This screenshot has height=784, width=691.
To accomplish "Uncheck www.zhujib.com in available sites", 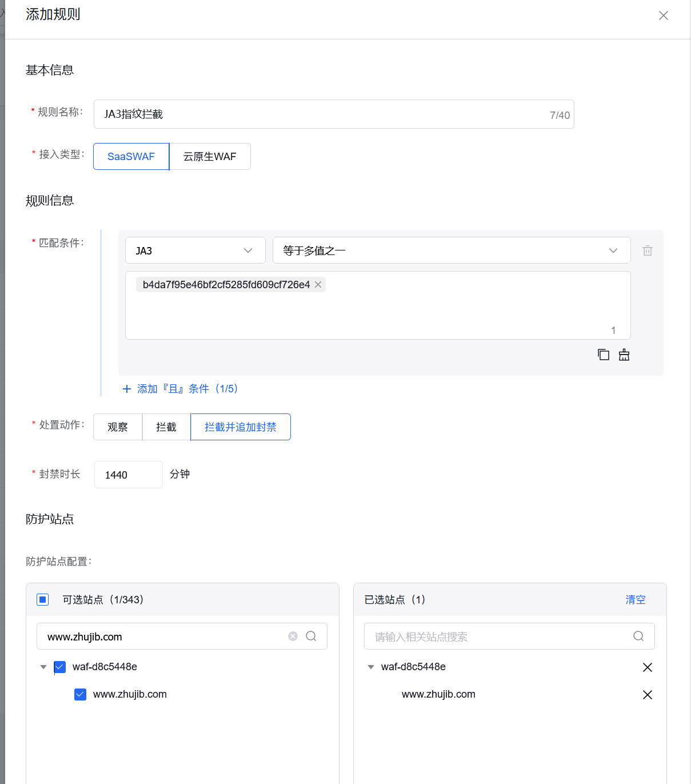I will tap(81, 694).
